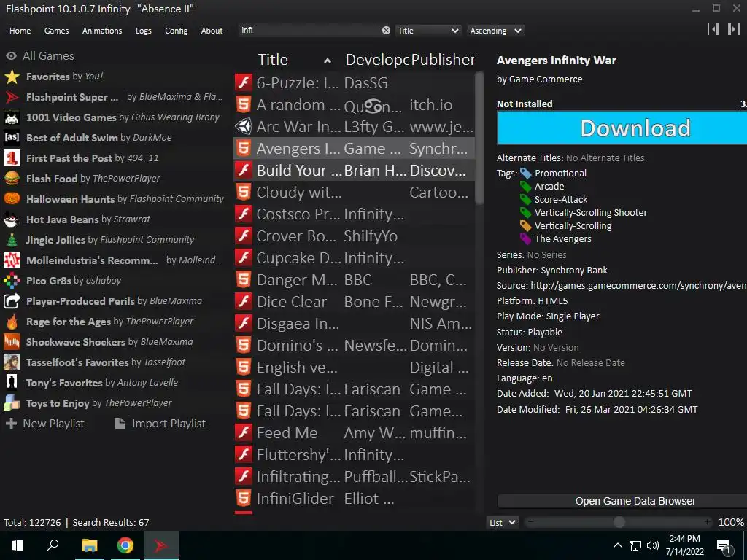Collapse the left sidebar panel icon

[x=713, y=29]
